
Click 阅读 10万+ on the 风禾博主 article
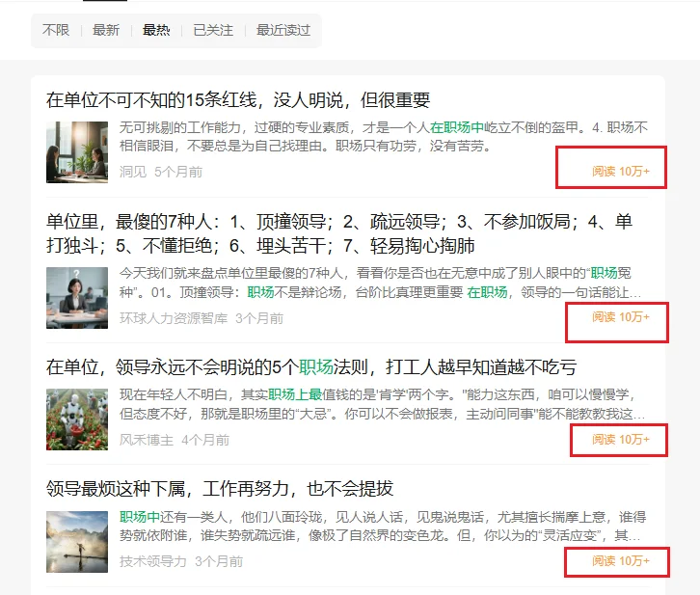click(x=621, y=440)
